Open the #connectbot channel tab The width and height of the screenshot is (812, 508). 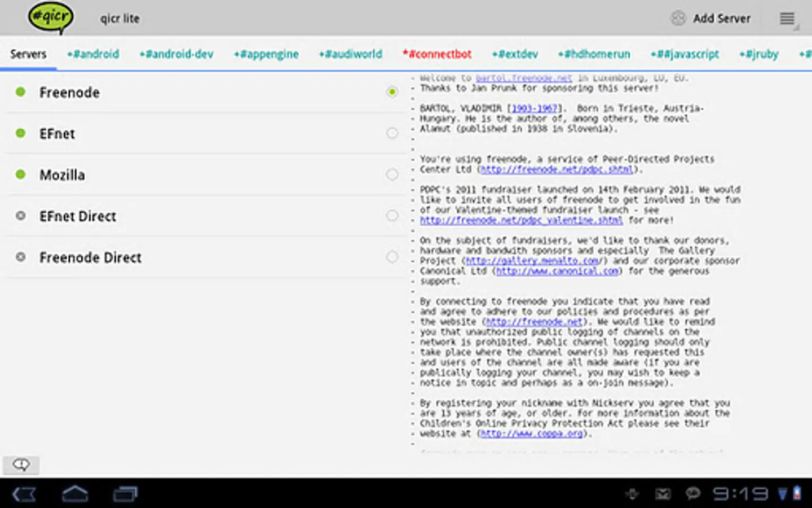(437, 54)
